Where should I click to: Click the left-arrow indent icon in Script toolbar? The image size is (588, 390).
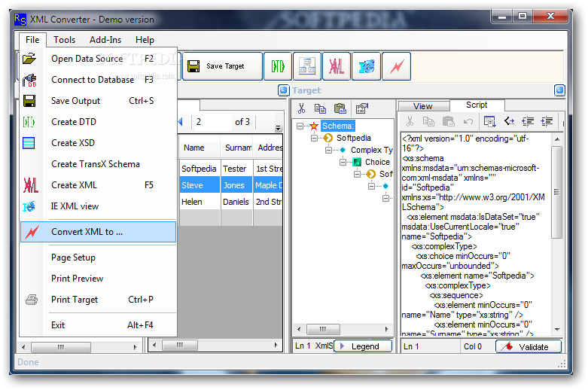[528, 121]
